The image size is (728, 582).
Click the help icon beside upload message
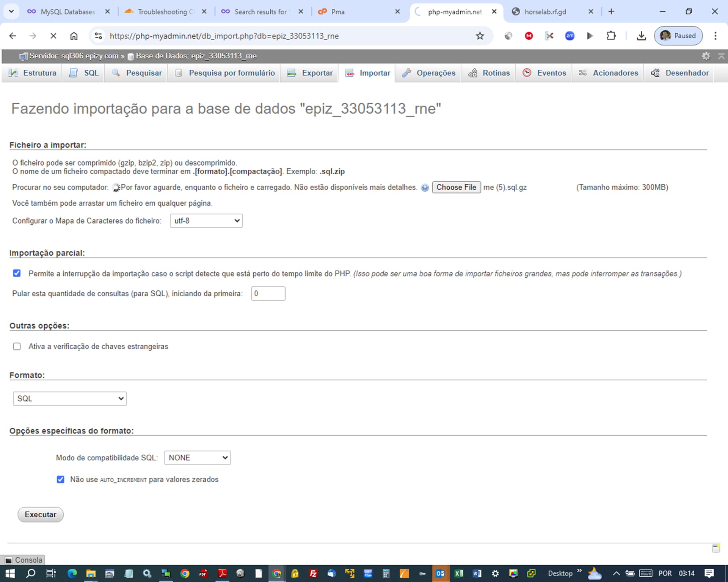click(x=425, y=188)
